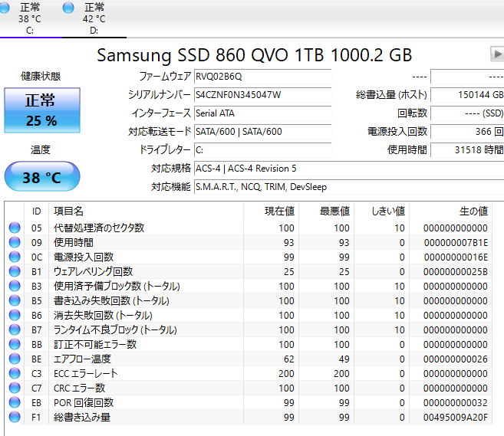Click the 38 °C temperature button
Screen dimensions: 504x436
[x=42, y=176]
